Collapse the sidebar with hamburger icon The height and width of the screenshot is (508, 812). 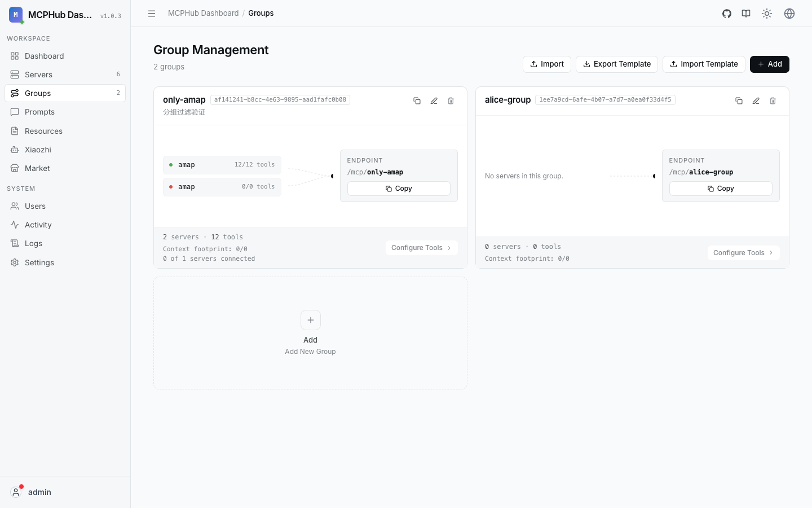click(152, 14)
